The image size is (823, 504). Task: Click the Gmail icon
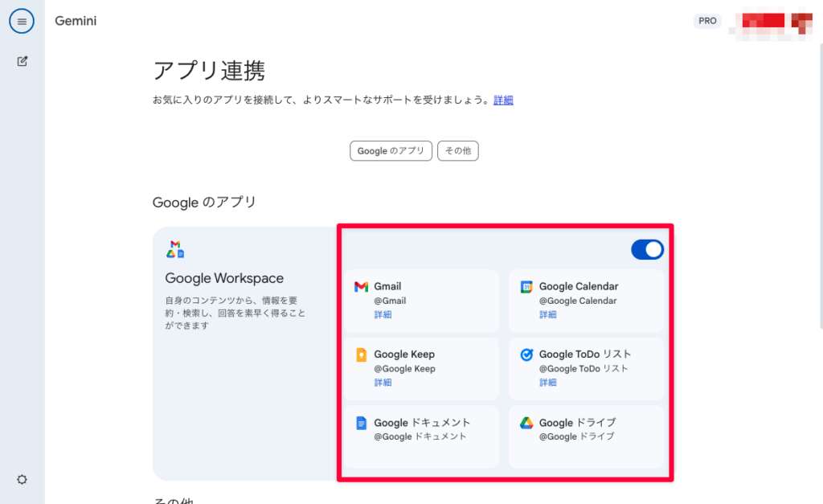coord(362,286)
